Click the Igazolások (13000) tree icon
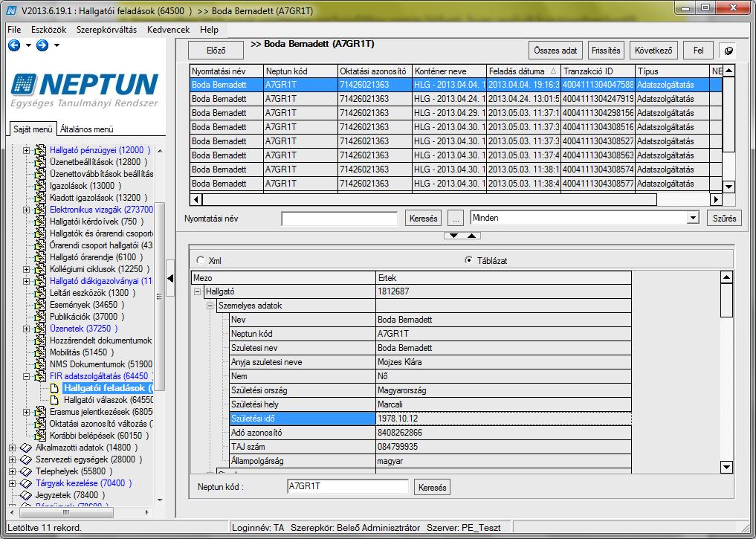The height and width of the screenshot is (539, 756). (40, 186)
